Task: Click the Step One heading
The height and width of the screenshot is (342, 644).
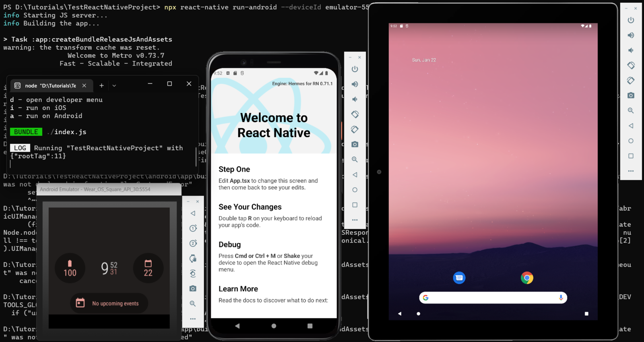Action: [234, 169]
